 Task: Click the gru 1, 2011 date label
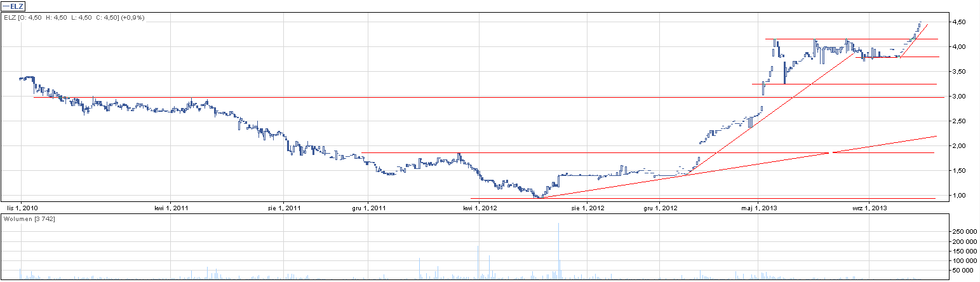tap(369, 208)
